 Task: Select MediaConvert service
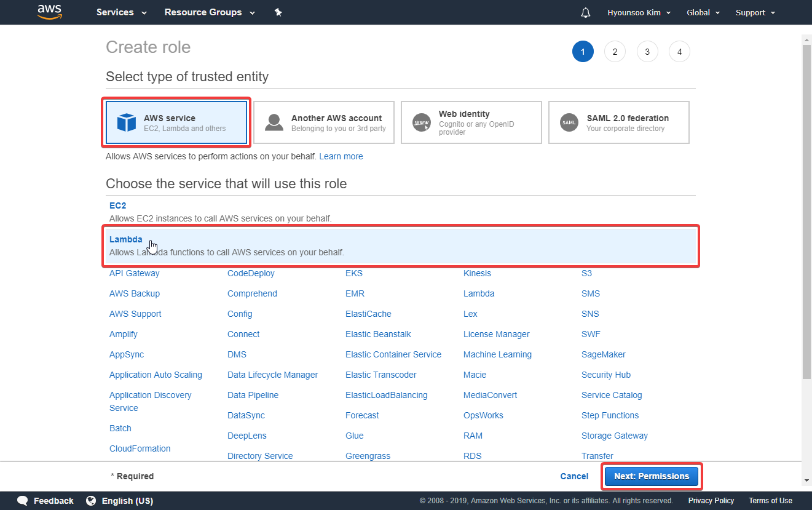[x=491, y=395]
